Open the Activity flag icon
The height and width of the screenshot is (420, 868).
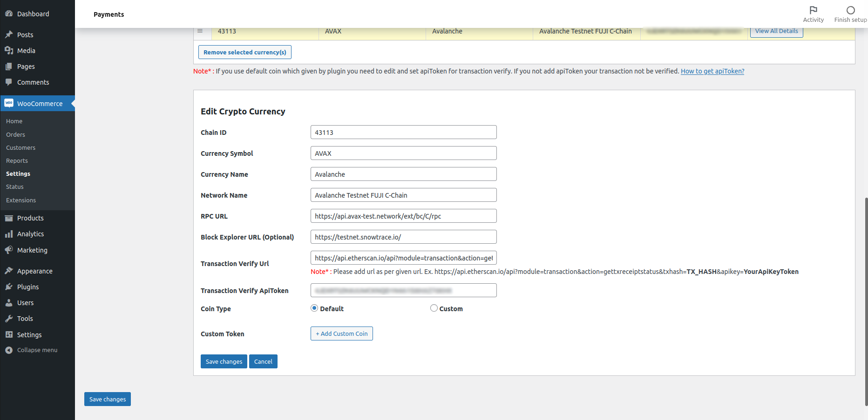[813, 10]
